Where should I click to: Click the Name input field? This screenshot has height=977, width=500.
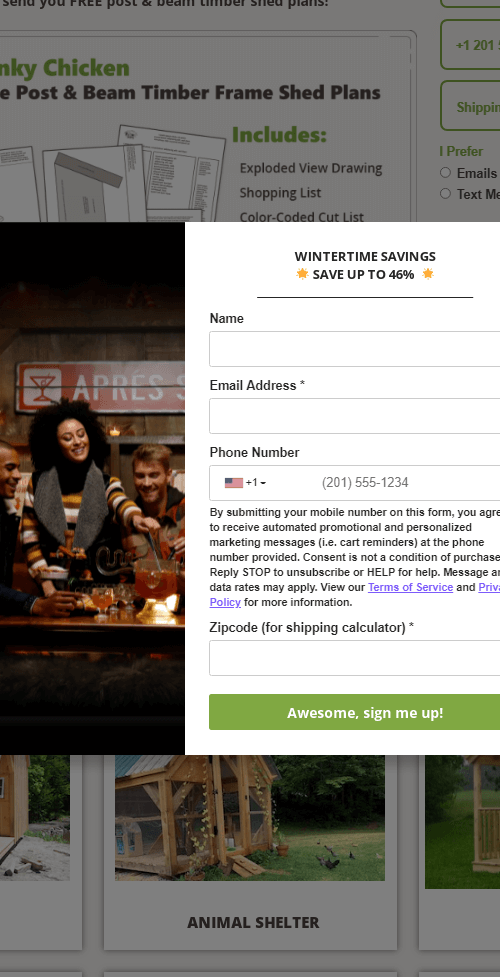tap(355, 349)
